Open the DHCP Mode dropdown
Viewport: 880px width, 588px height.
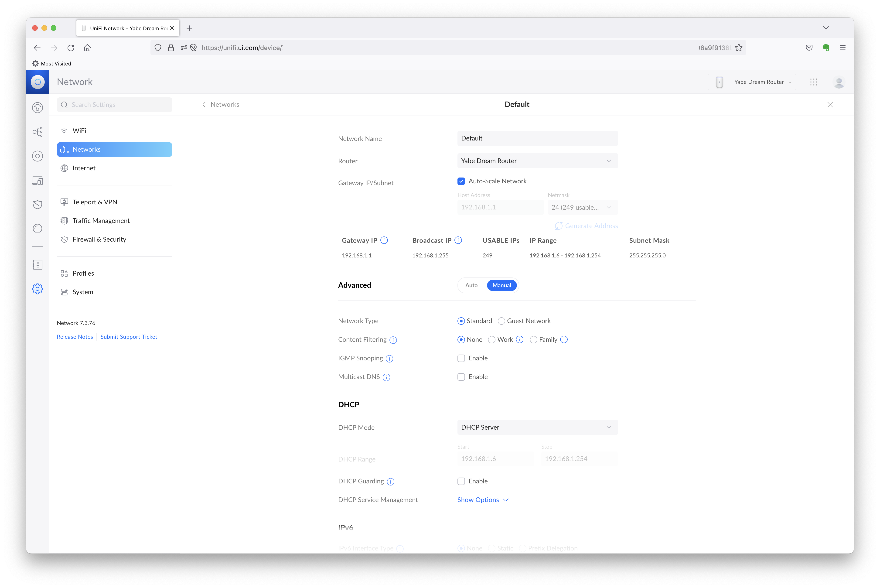point(537,427)
